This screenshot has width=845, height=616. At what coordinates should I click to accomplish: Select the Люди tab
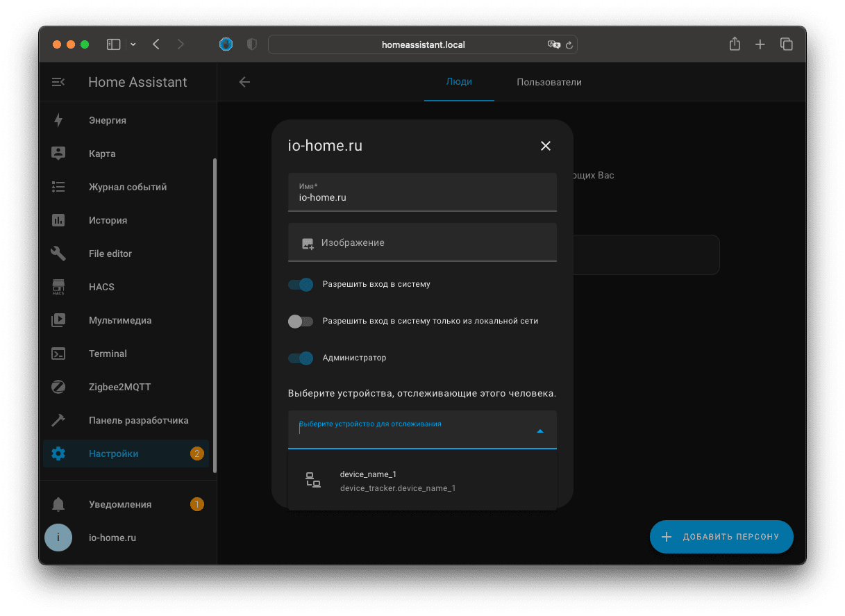coord(459,82)
